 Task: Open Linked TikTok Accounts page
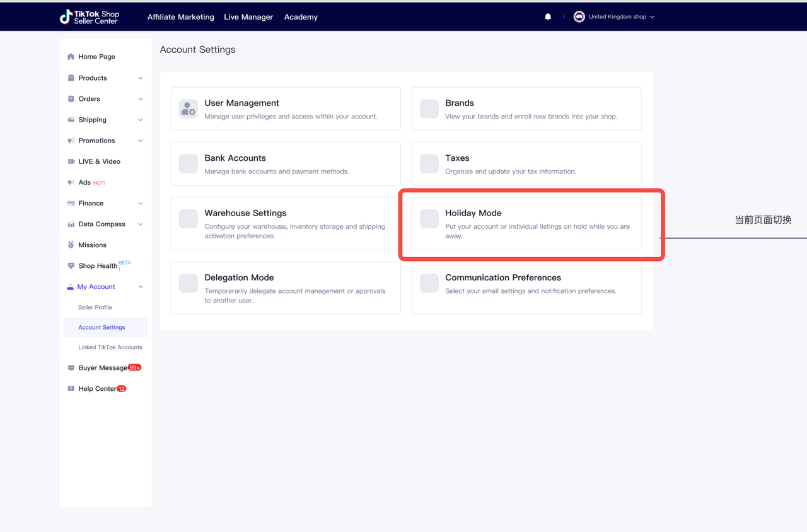[110, 347]
